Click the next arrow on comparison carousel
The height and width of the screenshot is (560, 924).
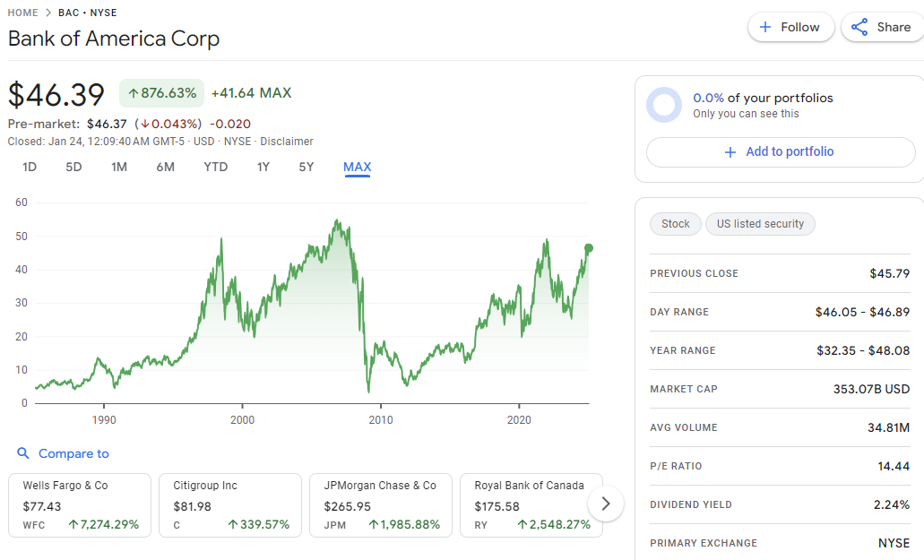(x=605, y=504)
